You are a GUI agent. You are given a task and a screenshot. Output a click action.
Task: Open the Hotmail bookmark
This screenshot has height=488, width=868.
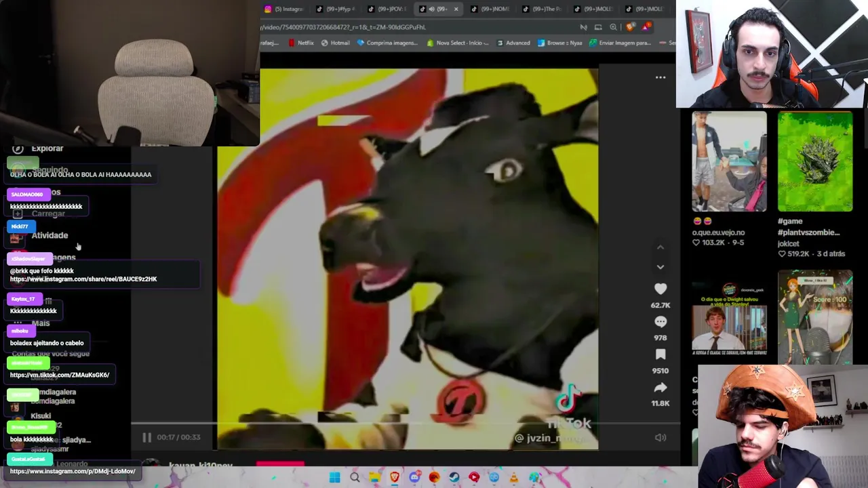[334, 43]
